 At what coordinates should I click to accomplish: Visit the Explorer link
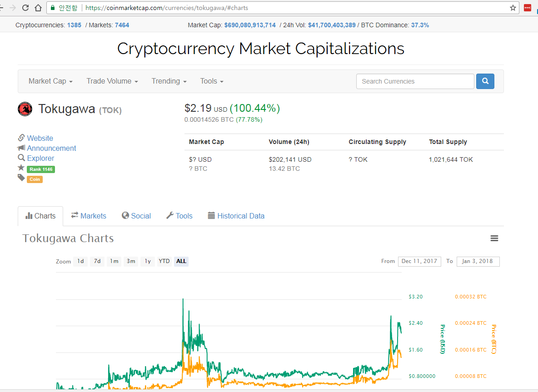click(x=40, y=158)
